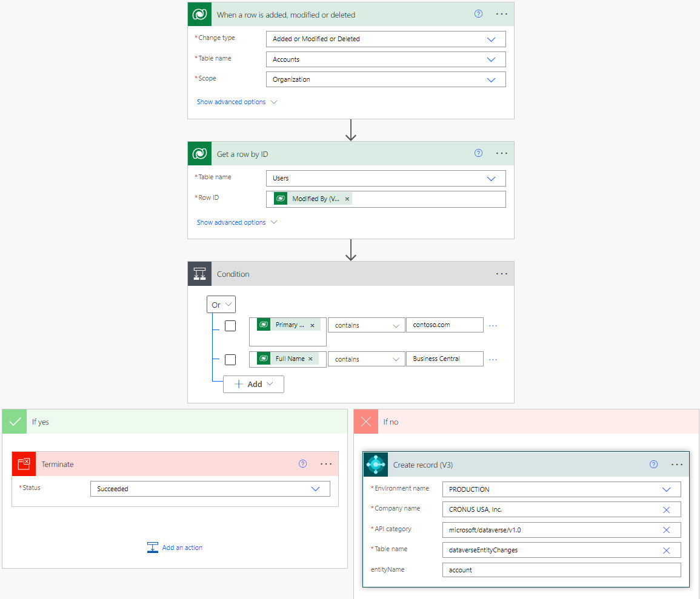Clear the API category value
Screen dimensions: 700x599
pos(666,530)
